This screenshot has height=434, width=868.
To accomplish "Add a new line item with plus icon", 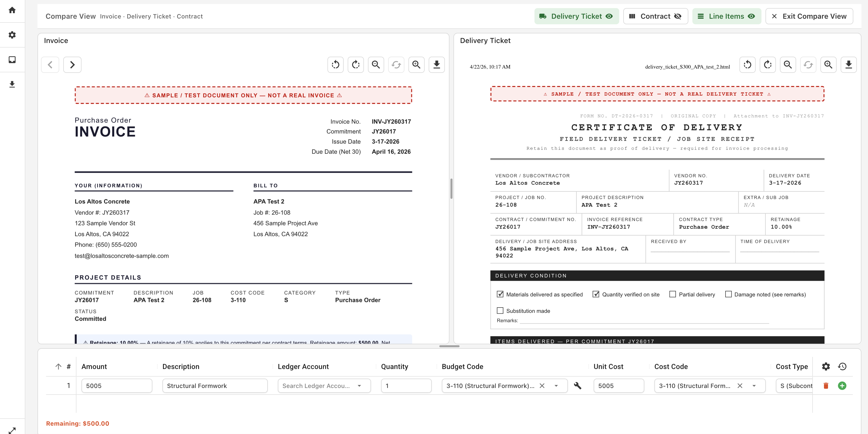I will pyautogui.click(x=842, y=386).
